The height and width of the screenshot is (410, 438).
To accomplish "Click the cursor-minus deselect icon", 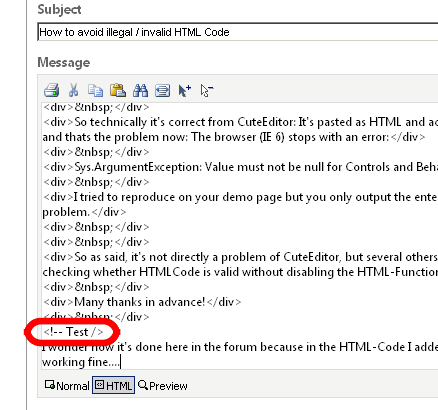I will tap(207, 90).
